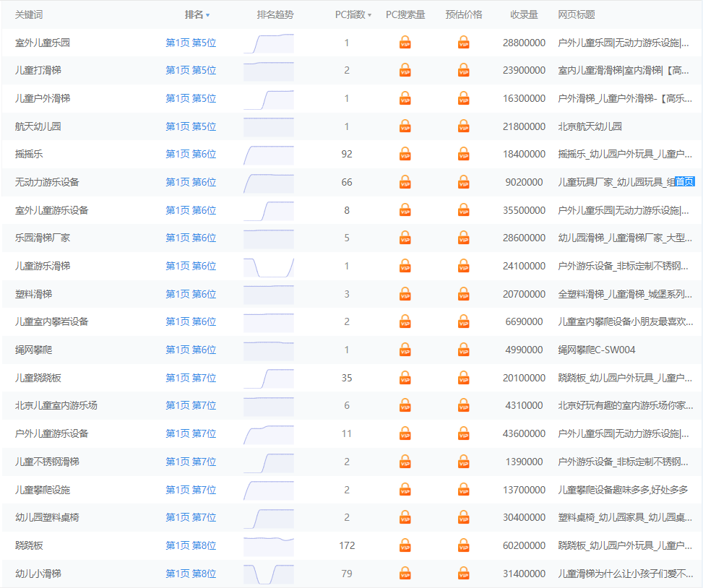703x588 pixels.
Task: Select keyword 无动力游乐设备
Action: (x=47, y=183)
